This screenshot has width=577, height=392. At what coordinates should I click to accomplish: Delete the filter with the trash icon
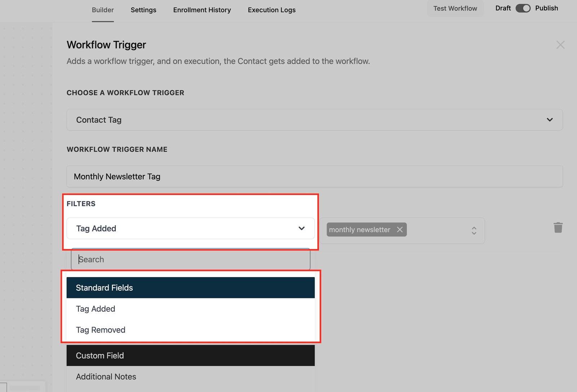pyautogui.click(x=558, y=228)
